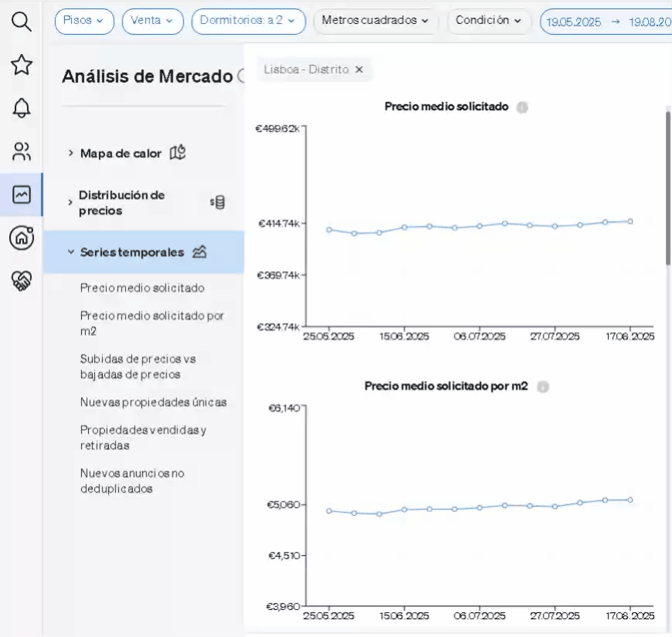Image resolution: width=672 pixels, height=637 pixels.
Task: Expand the Distribución de precios section
Action: click(121, 203)
